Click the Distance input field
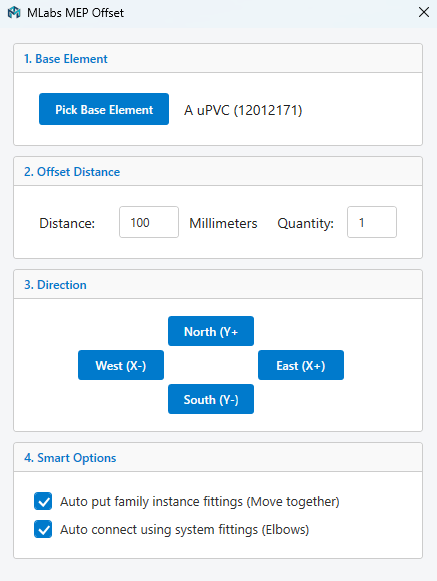The height and width of the screenshot is (581, 437). click(x=149, y=222)
